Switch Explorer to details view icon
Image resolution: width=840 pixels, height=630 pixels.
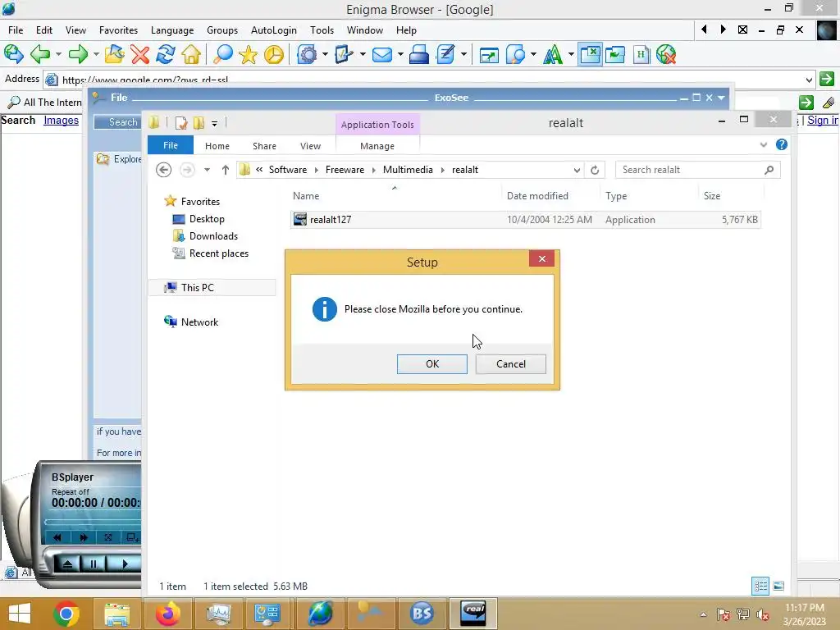click(760, 586)
